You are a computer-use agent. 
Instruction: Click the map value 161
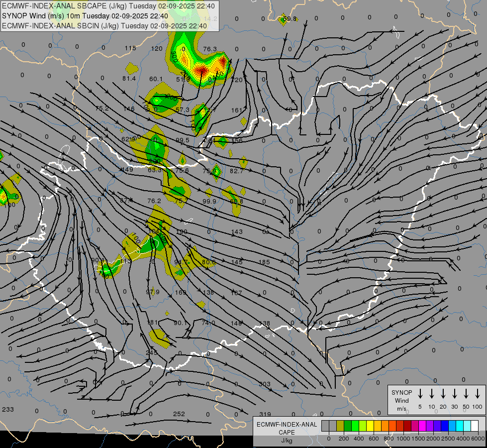pyautogui.click(x=237, y=111)
